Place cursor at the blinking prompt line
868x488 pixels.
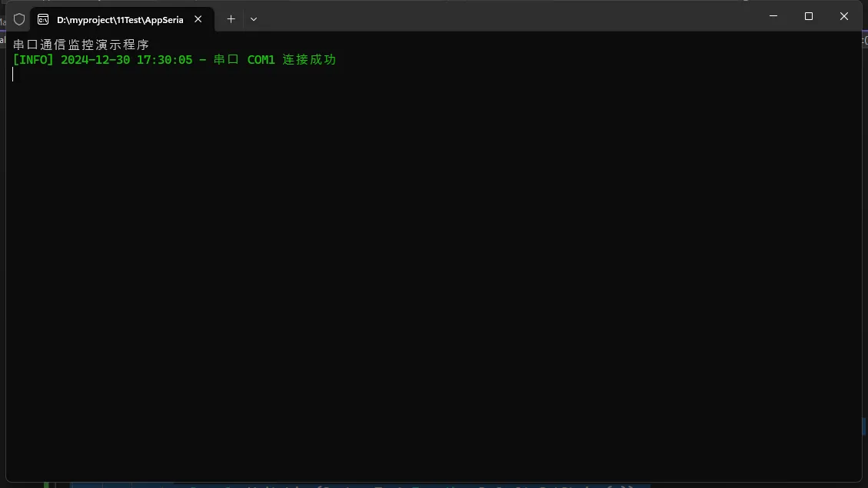(x=13, y=75)
